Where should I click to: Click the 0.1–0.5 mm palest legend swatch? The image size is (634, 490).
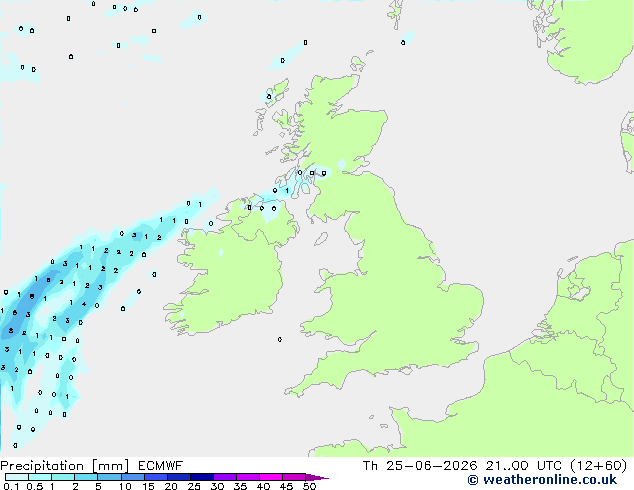tap(17, 477)
